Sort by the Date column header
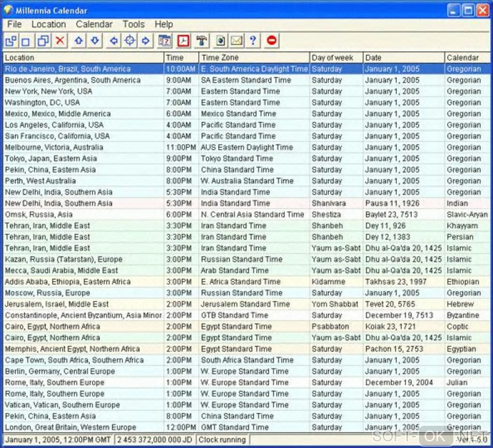 (404, 58)
